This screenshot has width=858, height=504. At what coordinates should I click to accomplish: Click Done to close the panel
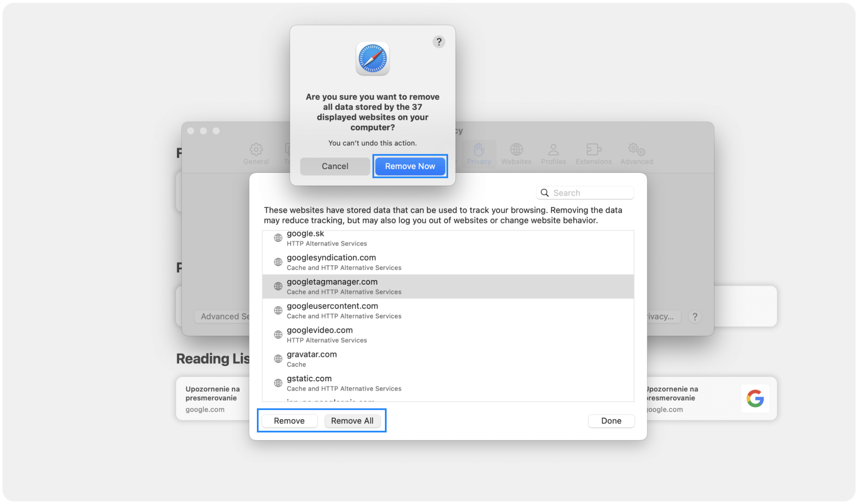coord(611,420)
